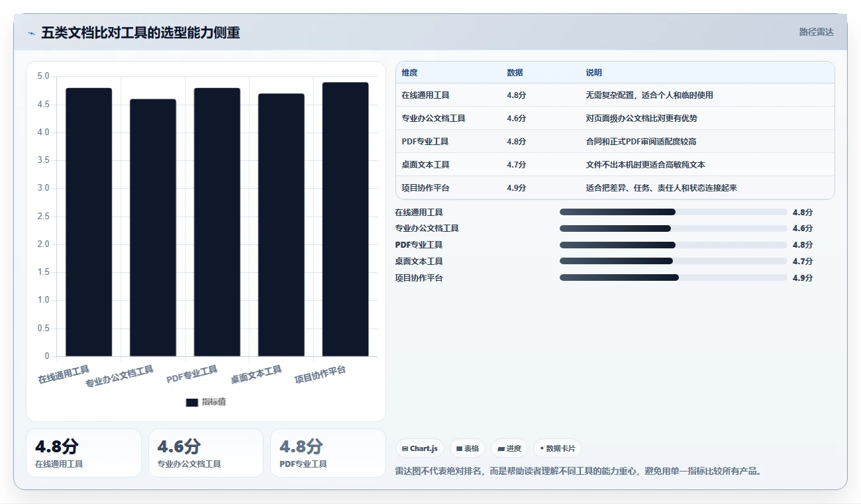Image resolution: width=861 pixels, height=504 pixels.
Task: Click 适合把差异、任务、责任人和状态连接起来 description
Action: coord(662,188)
